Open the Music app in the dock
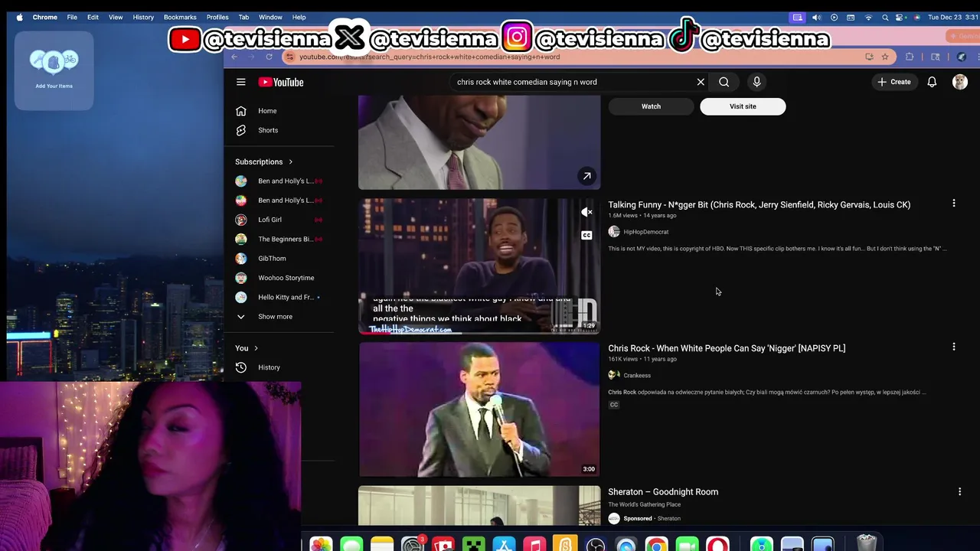Screen dimensions: 980x551 click(x=534, y=545)
